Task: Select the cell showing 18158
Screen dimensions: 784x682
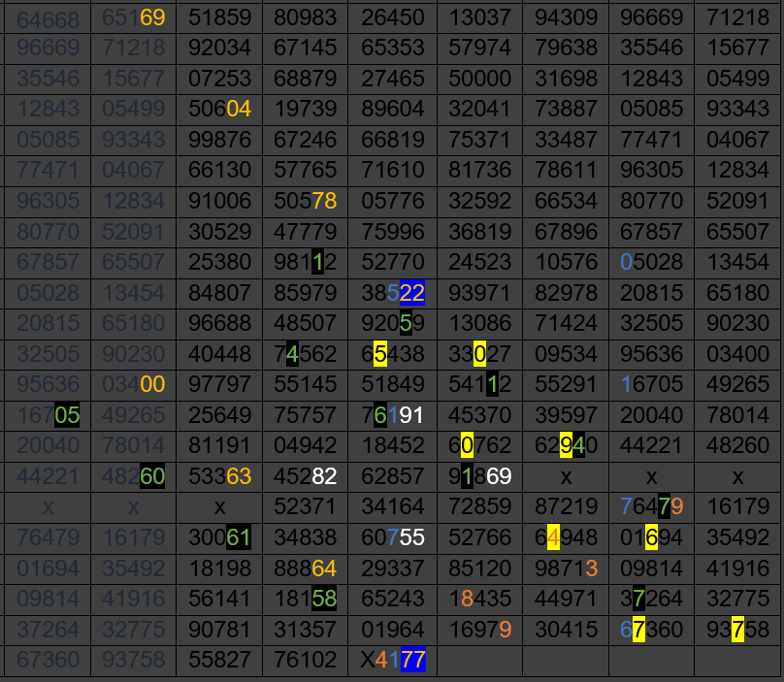Action: coord(305,600)
